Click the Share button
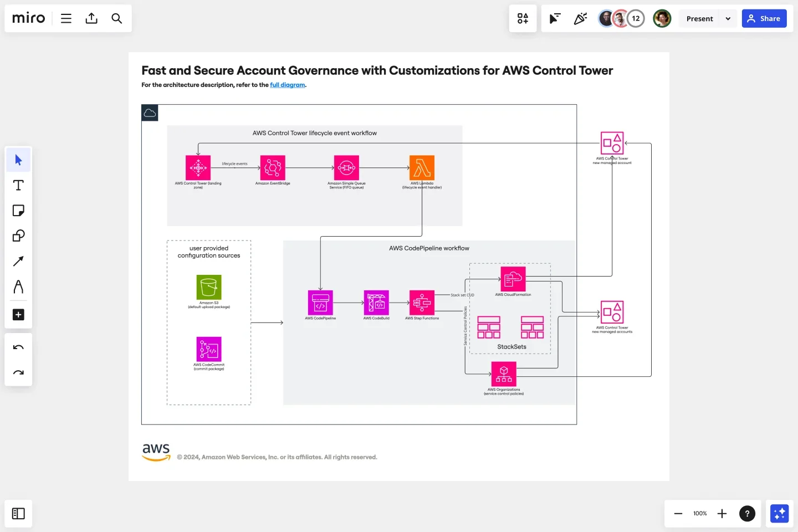798x532 pixels. (764, 18)
